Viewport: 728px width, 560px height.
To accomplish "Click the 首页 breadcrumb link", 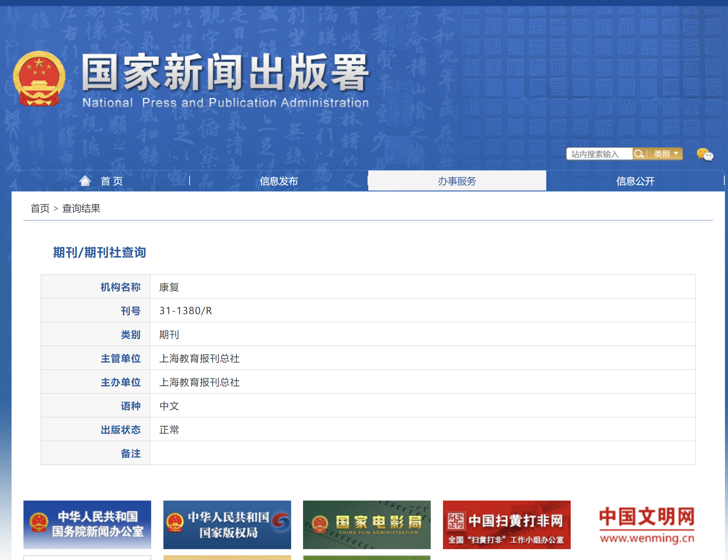I will tap(40, 208).
